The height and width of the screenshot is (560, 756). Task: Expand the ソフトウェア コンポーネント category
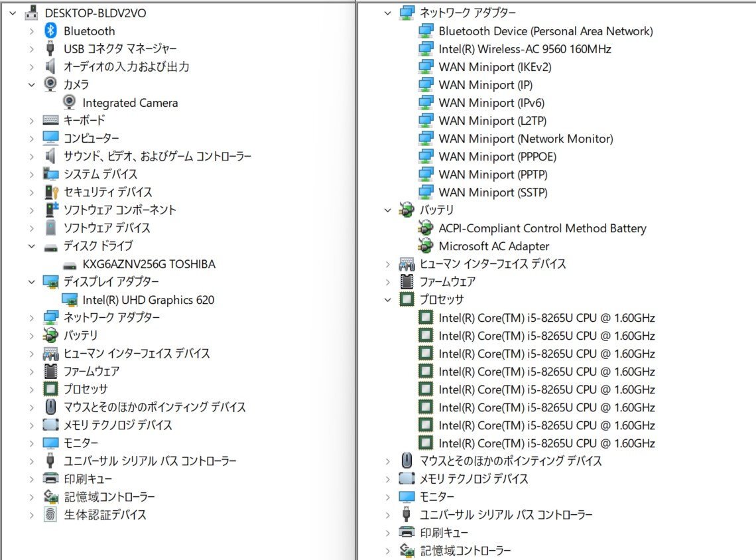pos(31,210)
